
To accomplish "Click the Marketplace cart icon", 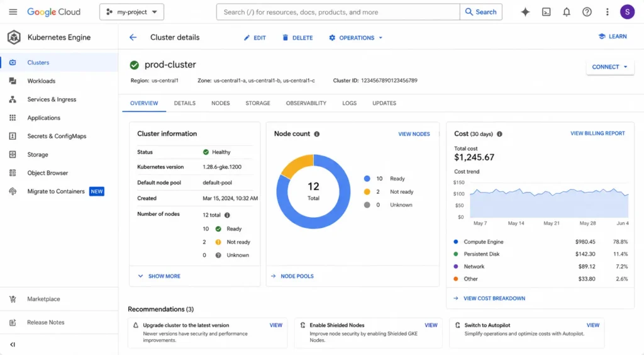I will click(x=13, y=299).
